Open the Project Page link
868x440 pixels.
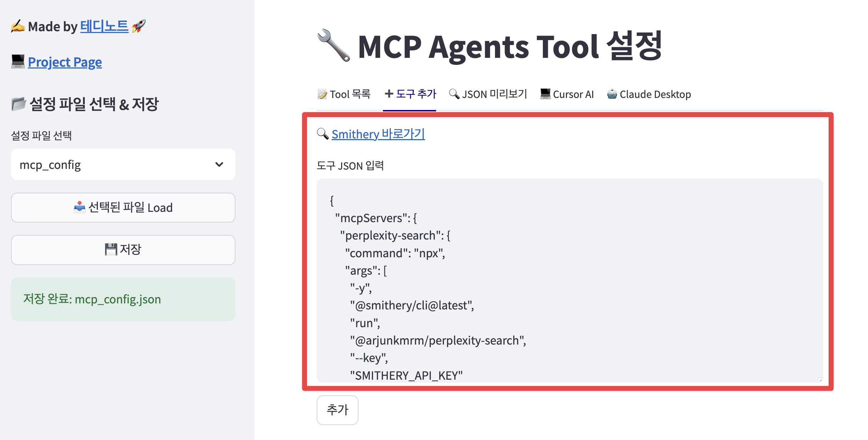[x=65, y=62]
